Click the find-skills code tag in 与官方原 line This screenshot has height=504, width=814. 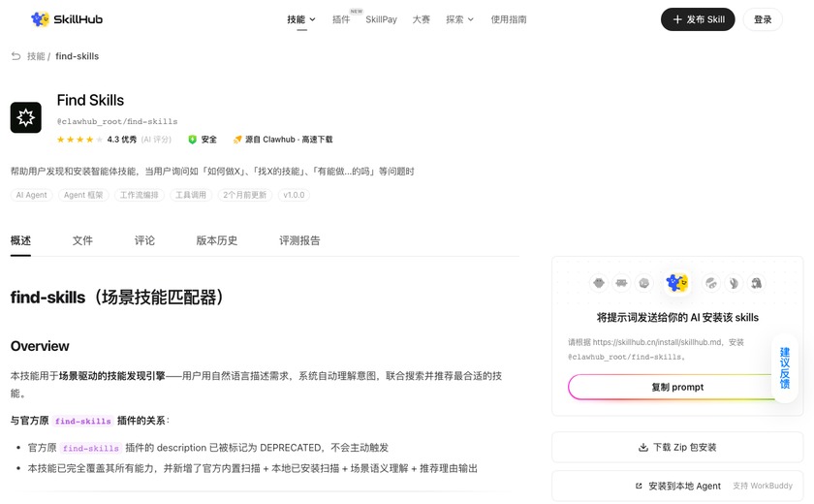pos(83,421)
